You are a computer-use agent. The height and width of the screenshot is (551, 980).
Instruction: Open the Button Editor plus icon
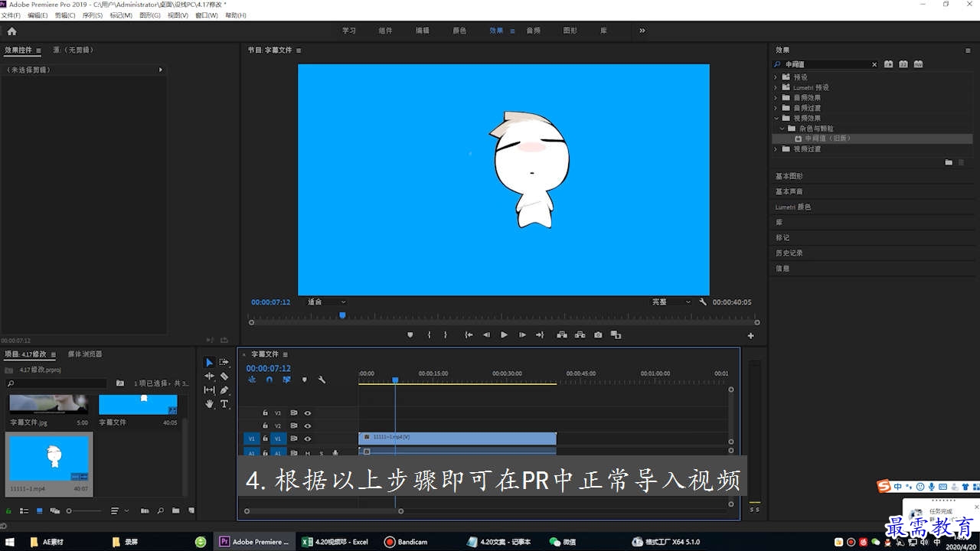[x=750, y=335]
